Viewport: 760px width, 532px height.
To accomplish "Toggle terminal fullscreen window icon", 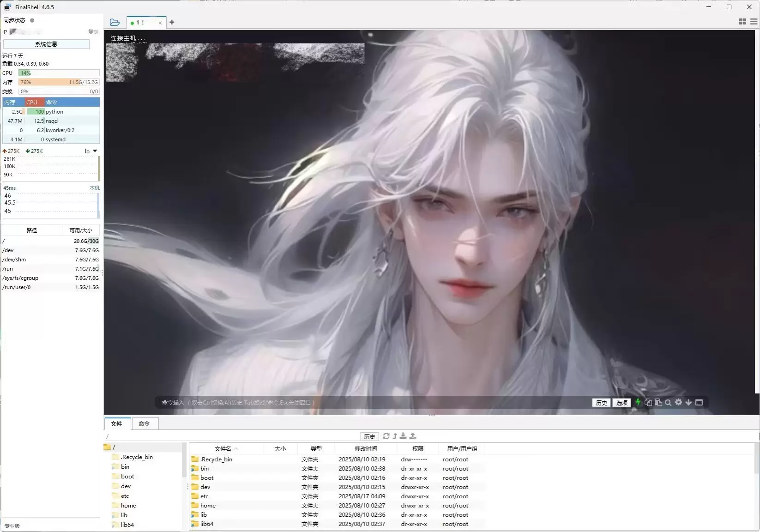I will coord(699,402).
